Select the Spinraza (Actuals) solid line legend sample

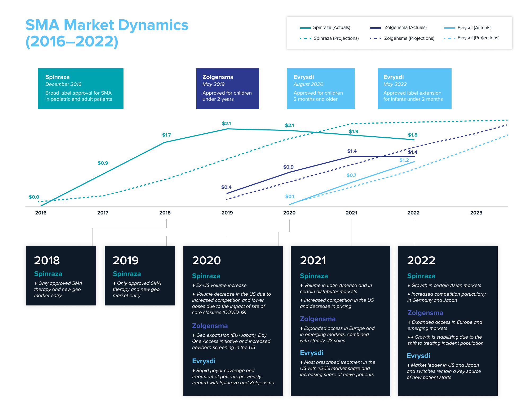tap(305, 28)
